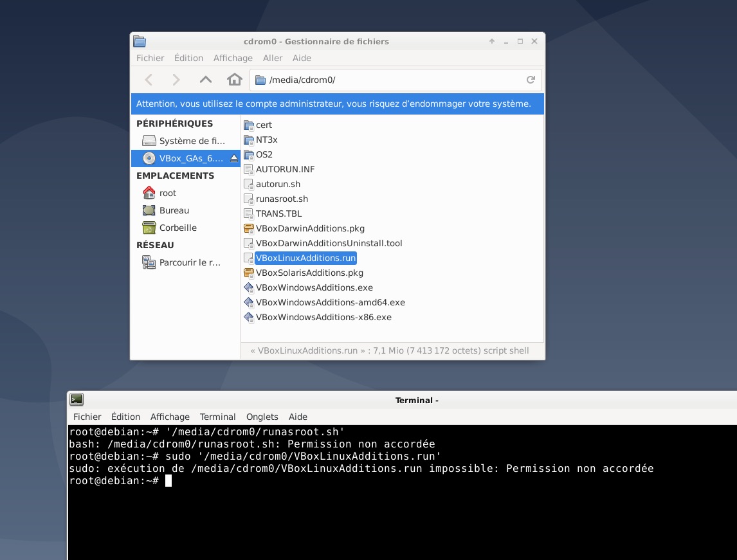Click the VBoxWindowsAdditions-x86.exe icon
The height and width of the screenshot is (560, 737).
tap(249, 317)
